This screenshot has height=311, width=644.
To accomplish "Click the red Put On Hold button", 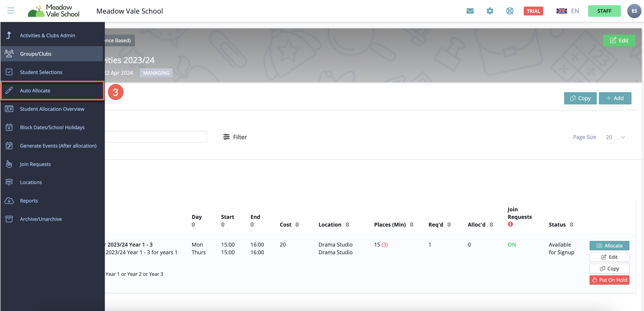I will click(609, 280).
